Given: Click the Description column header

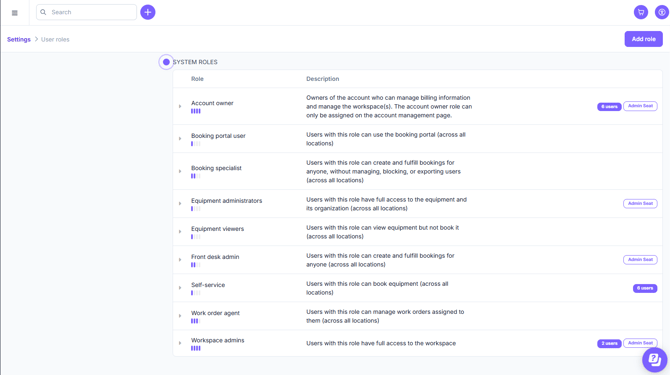Looking at the screenshot, I should pyautogui.click(x=323, y=79).
